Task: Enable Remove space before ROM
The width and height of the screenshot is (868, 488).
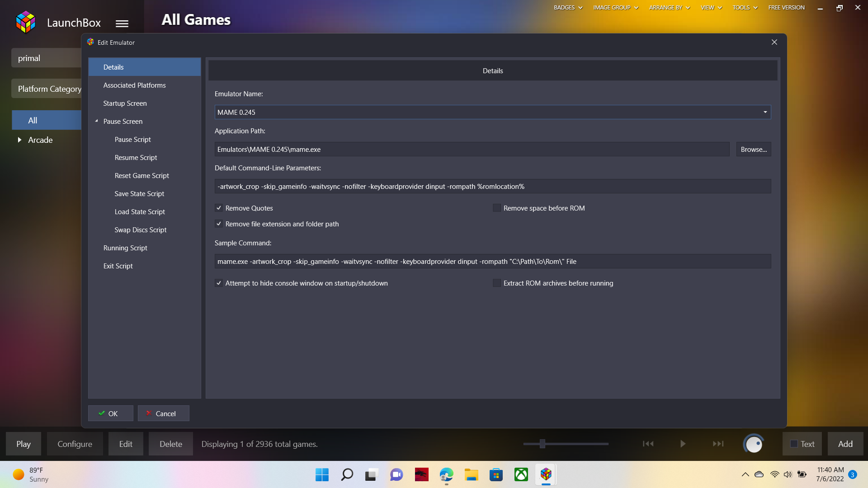Action: 497,208
